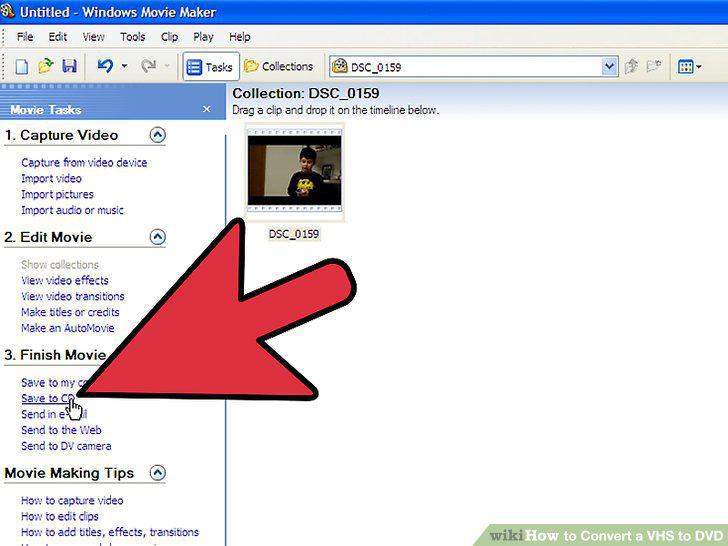Click View video transitions
This screenshot has width=728, height=546.
(72, 296)
